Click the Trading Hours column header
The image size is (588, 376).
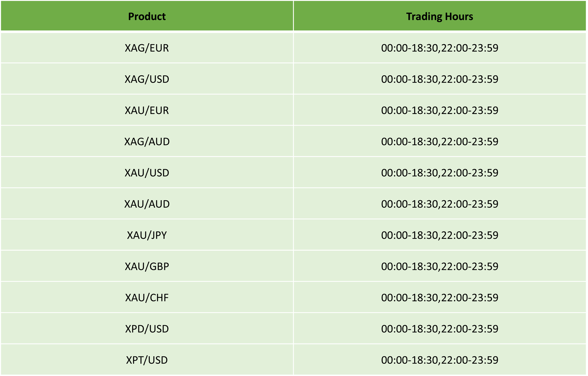(x=439, y=16)
